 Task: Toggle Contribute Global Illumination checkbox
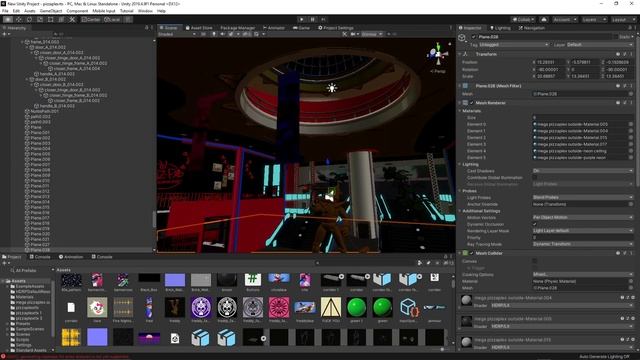coord(535,178)
